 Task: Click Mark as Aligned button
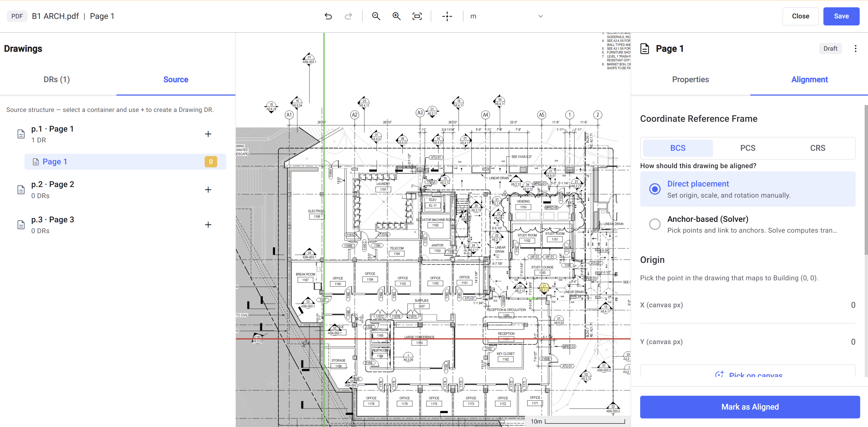pyautogui.click(x=750, y=407)
